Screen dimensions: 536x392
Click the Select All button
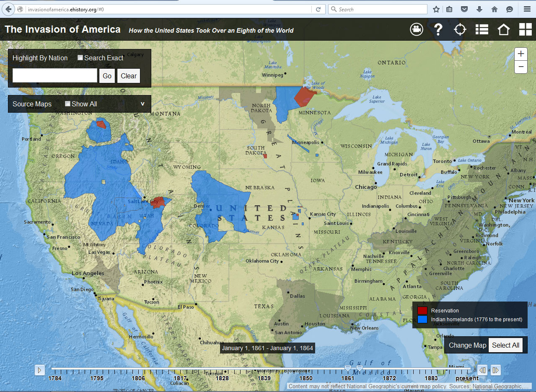(505, 345)
